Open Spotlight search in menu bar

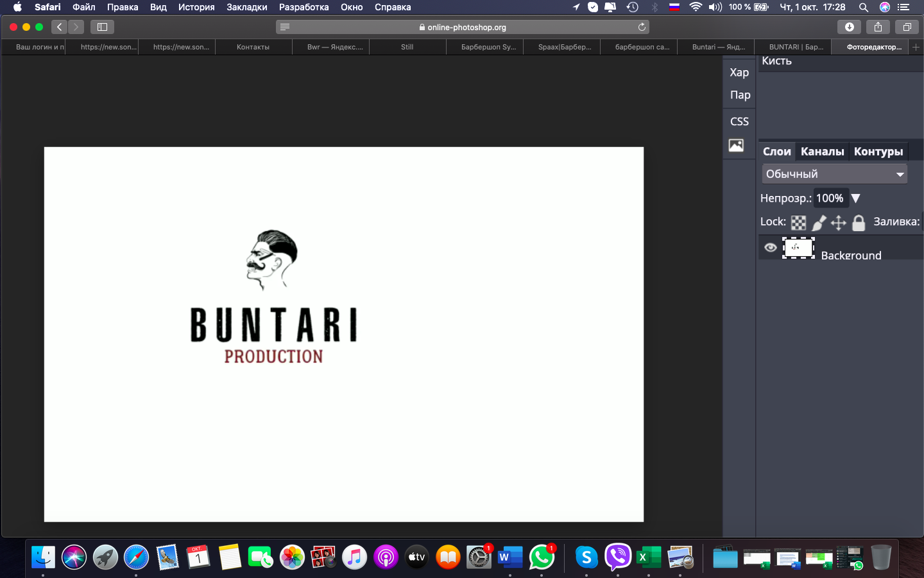click(864, 7)
